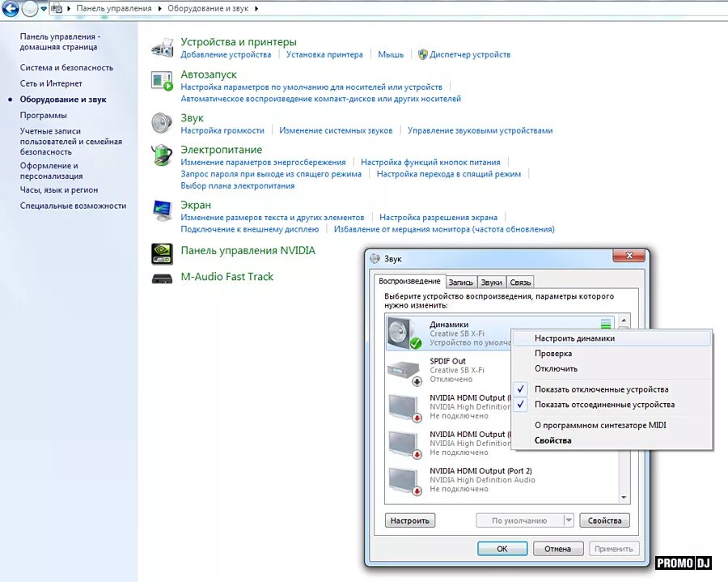The image size is (728, 582).
Task: Click the forward navigation arrow button
Action: tap(29, 8)
